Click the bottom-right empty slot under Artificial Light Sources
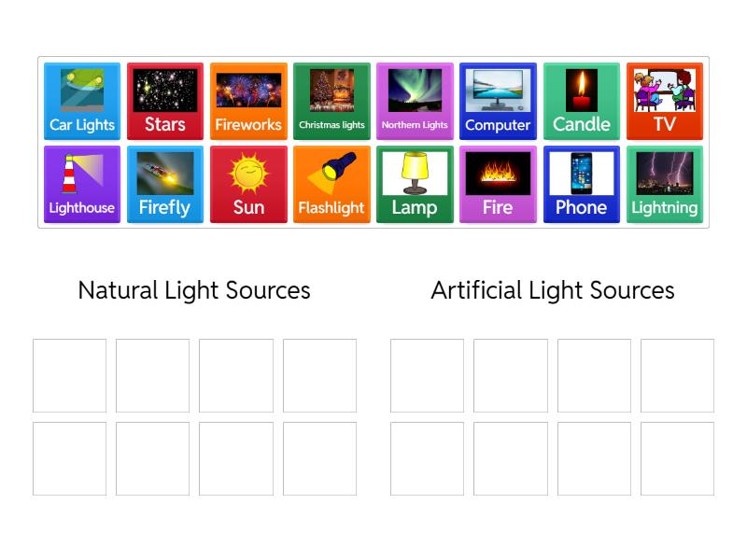This screenshot has height=560, width=747. [x=677, y=458]
